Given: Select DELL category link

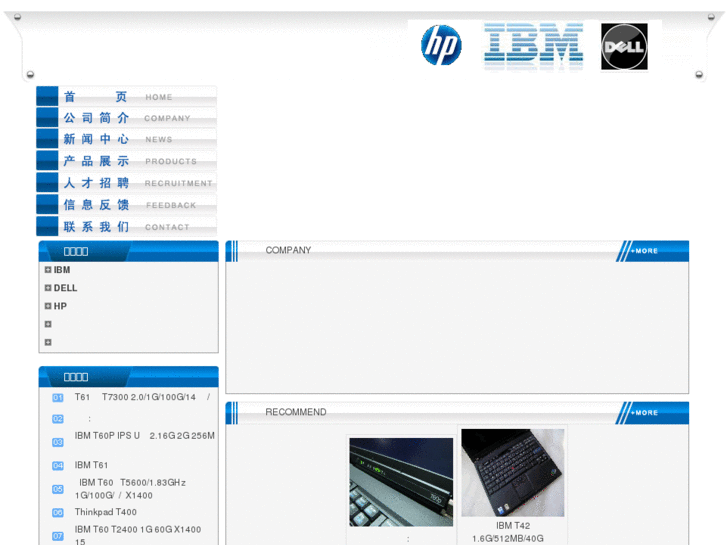Looking at the screenshot, I should (65, 288).
